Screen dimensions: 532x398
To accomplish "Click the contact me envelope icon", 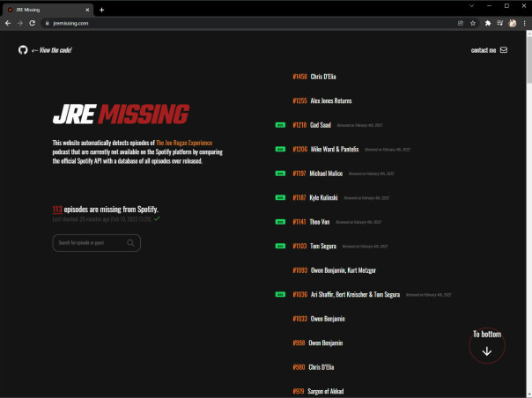I will click(504, 50).
